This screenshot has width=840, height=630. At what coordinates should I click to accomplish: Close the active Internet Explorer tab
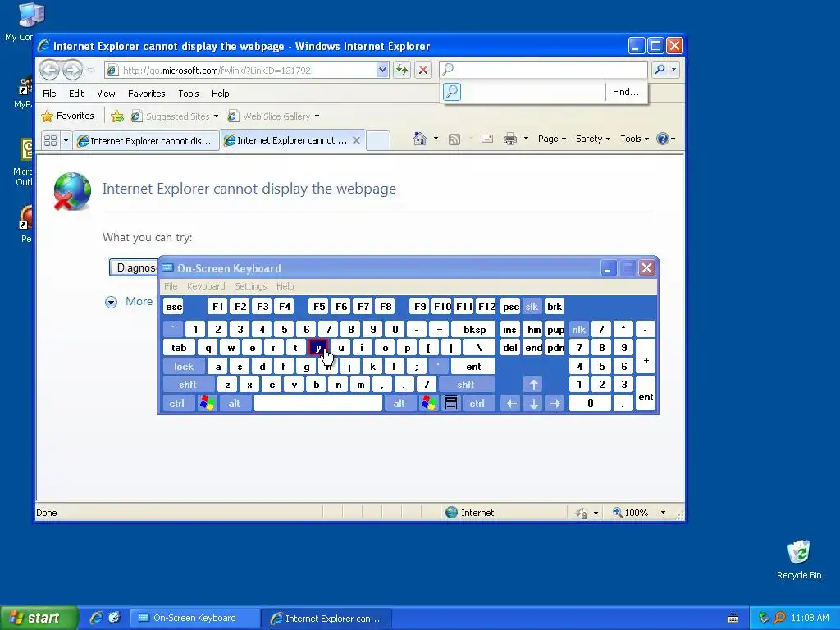tap(356, 140)
